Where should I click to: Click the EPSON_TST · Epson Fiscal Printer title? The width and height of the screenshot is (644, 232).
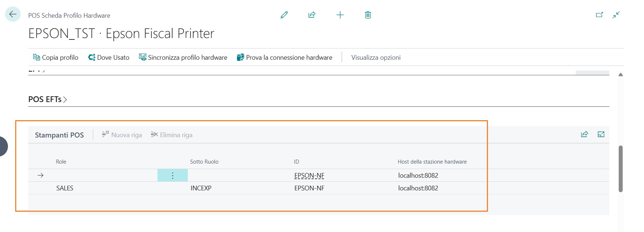pos(121,34)
